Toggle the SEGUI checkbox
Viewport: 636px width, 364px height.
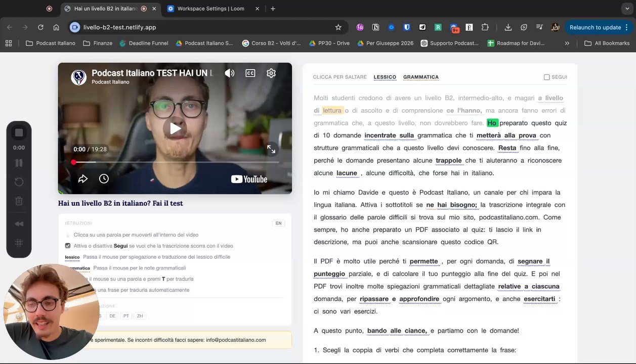[546, 77]
